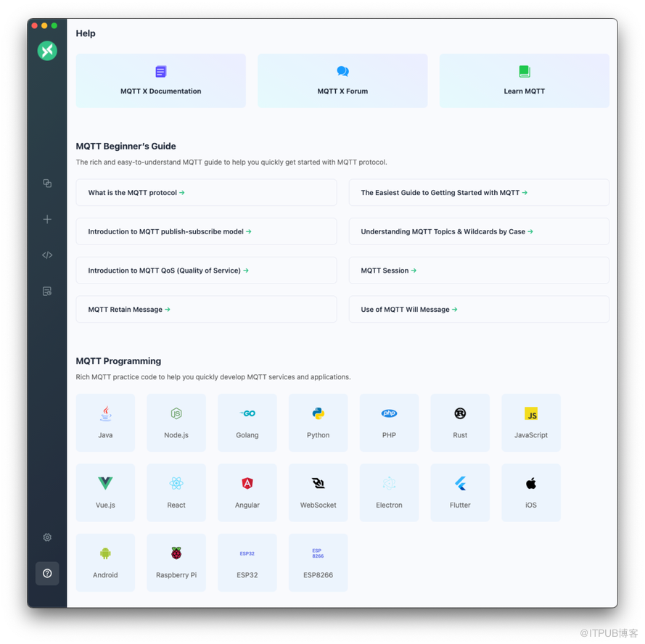The width and height of the screenshot is (645, 644).
Task: Open 'The Easiest Guide to Getting Started with MQTT'
Action: click(x=479, y=192)
